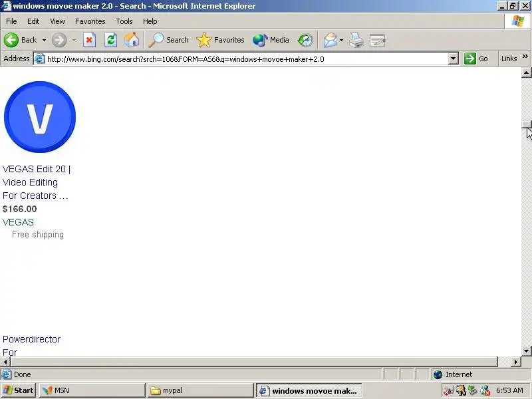The width and height of the screenshot is (532, 399).
Task: Click inside the Address URL field
Action: click(x=247, y=59)
